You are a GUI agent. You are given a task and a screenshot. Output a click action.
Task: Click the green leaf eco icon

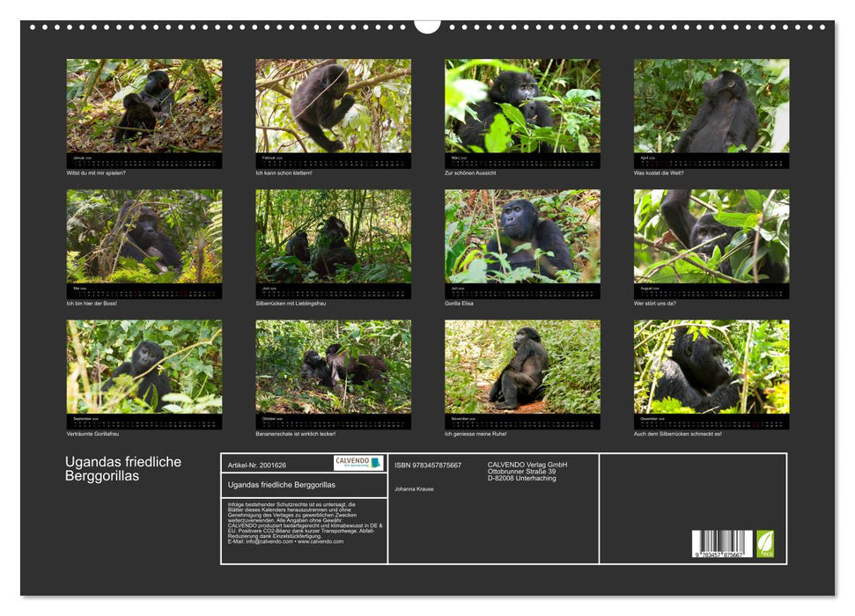766,543
